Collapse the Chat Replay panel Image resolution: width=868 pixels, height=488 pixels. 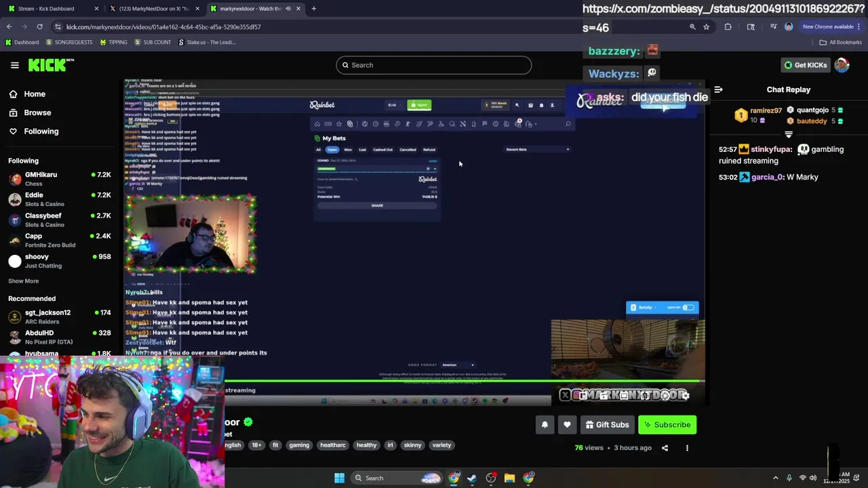point(718,89)
